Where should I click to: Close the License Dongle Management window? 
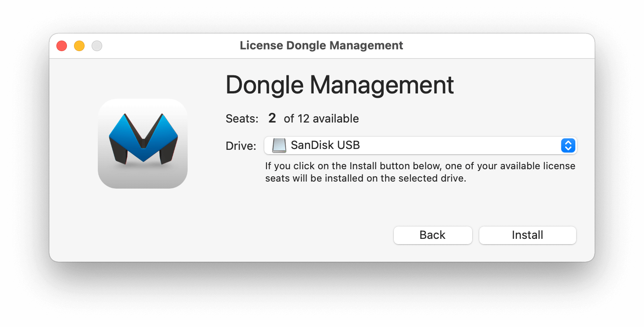click(x=62, y=45)
